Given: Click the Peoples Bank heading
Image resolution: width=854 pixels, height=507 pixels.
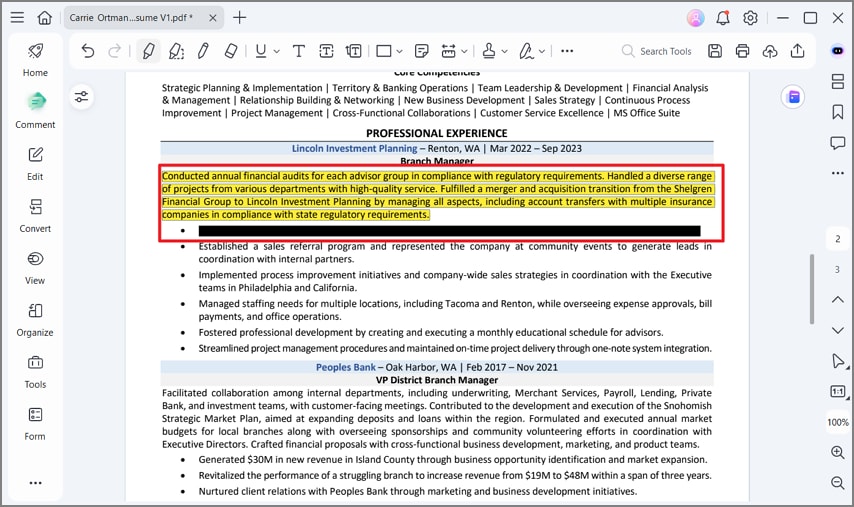Looking at the screenshot, I should [x=346, y=367].
